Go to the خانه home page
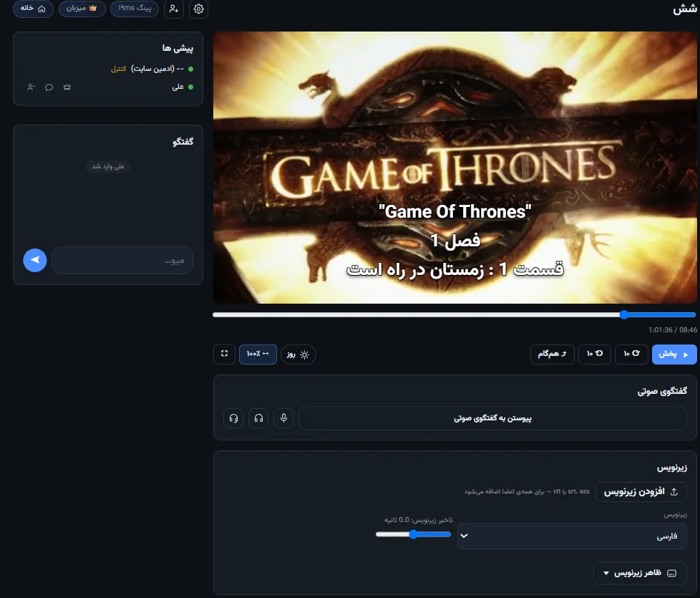This screenshot has height=598, width=700. (33, 8)
